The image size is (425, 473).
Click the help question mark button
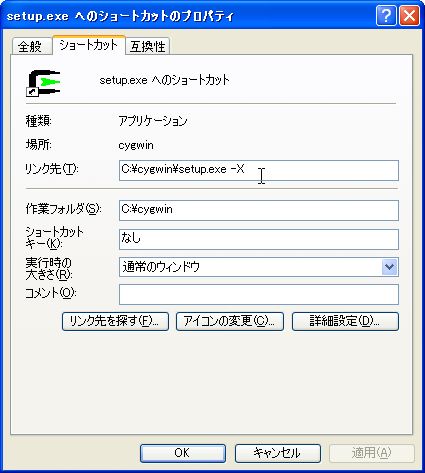pos(386,15)
